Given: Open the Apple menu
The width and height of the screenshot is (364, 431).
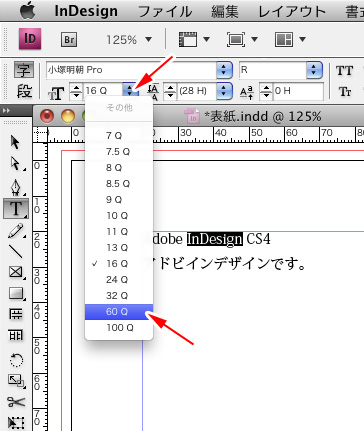Looking at the screenshot, I should pyautogui.click(x=28, y=11).
